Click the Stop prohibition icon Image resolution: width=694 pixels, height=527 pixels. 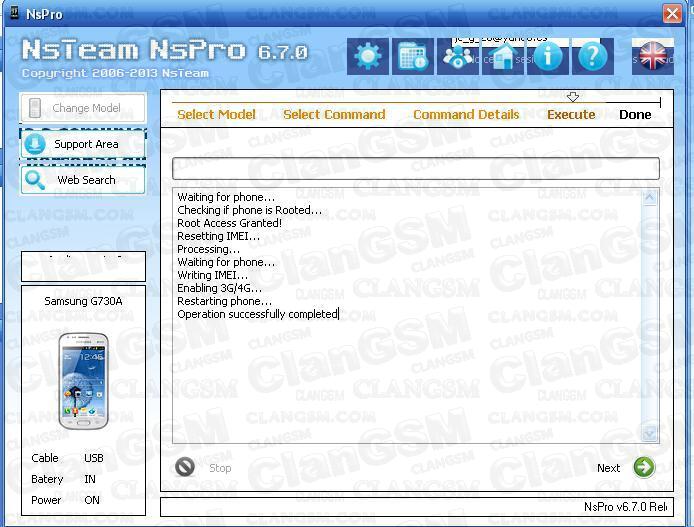coord(185,467)
